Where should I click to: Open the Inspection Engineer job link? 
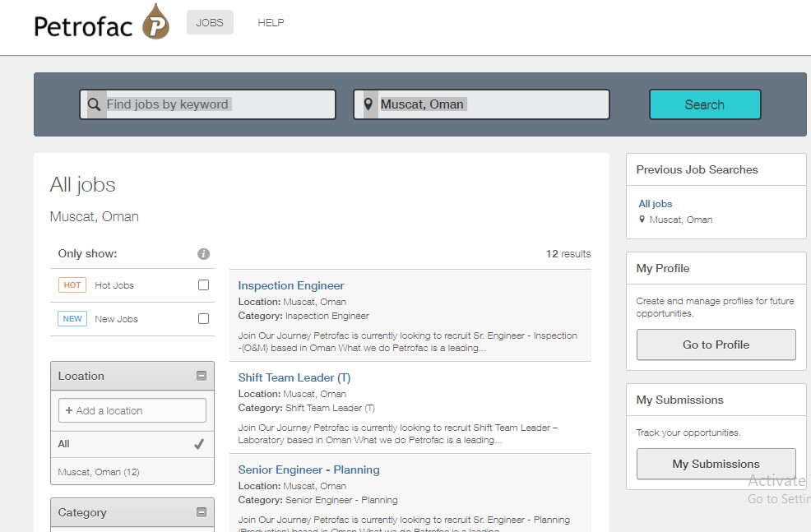coord(290,285)
